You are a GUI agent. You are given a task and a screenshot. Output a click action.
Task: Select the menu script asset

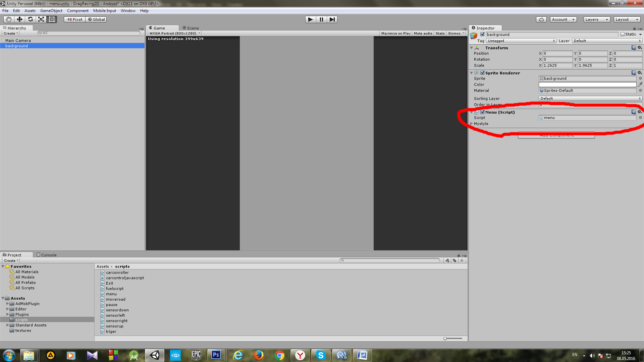coord(111,294)
